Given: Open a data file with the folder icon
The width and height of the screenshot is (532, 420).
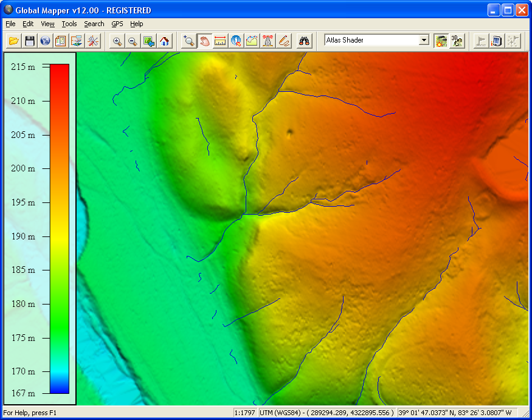Looking at the screenshot, I should (x=13, y=41).
